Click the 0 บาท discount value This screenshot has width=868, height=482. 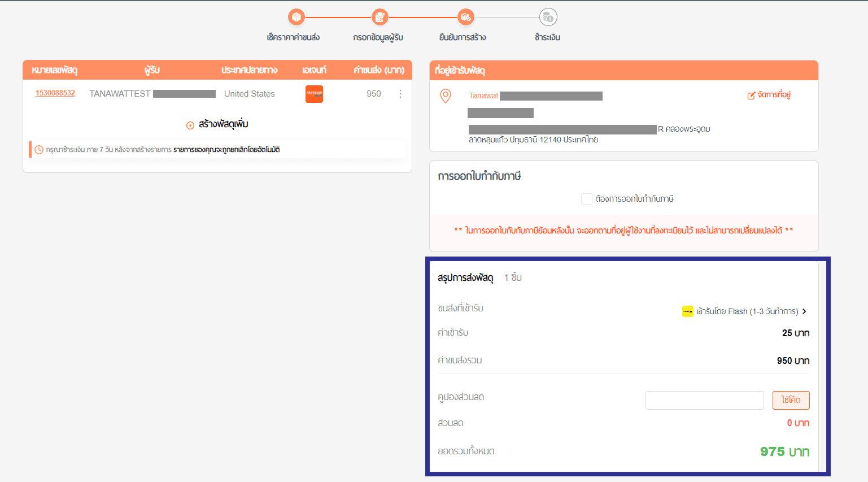click(798, 423)
